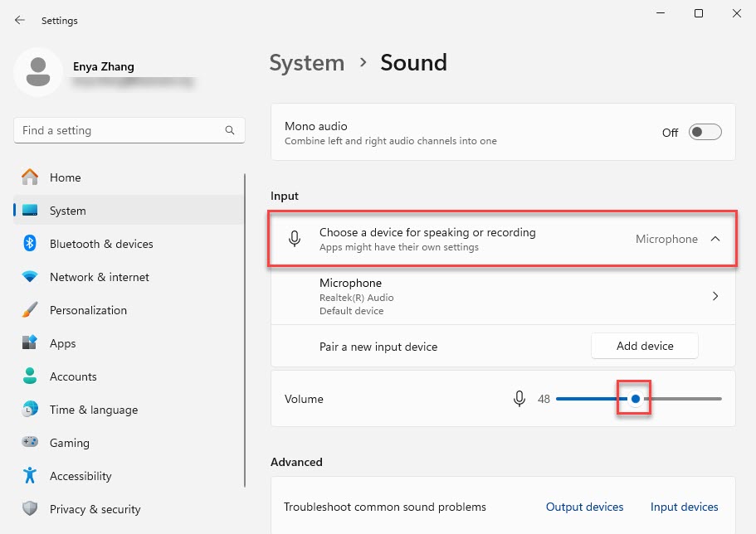Click the Apps icon in sidebar
Image resolution: width=756 pixels, height=534 pixels.
coord(30,343)
